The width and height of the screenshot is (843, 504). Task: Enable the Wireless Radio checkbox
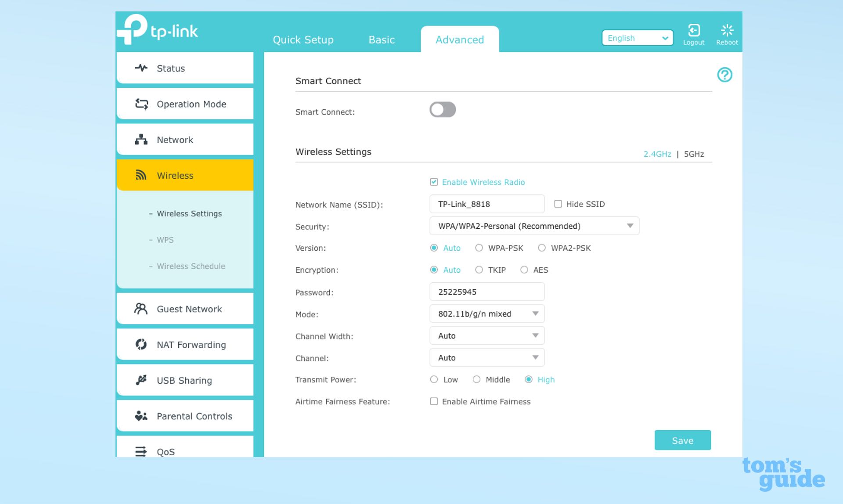click(433, 182)
